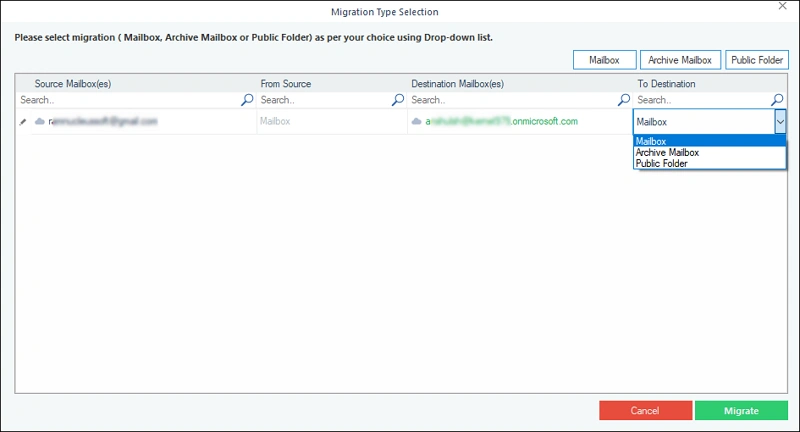Click the grayed Mailbox value under From Source
The image size is (800, 432).
pyautogui.click(x=275, y=121)
